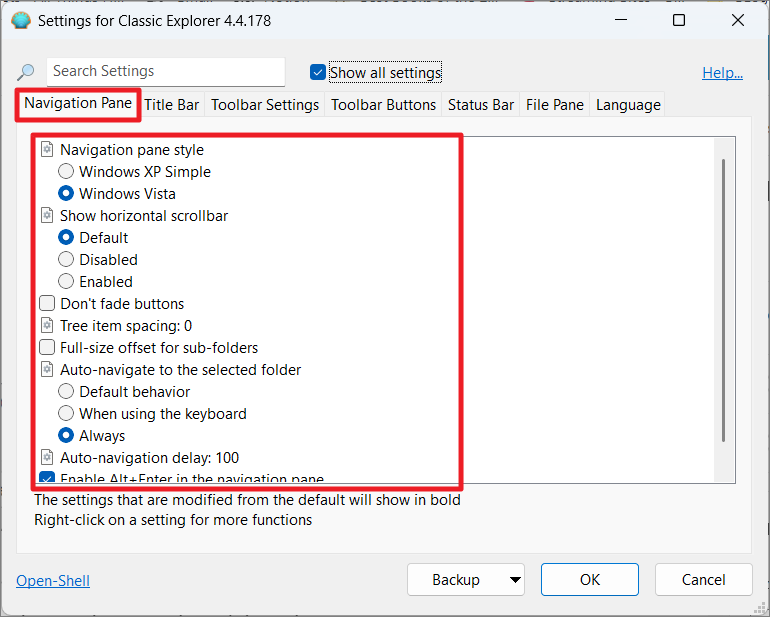The height and width of the screenshot is (617, 770).
Task: Select Always auto-navigate option
Action: [66, 435]
